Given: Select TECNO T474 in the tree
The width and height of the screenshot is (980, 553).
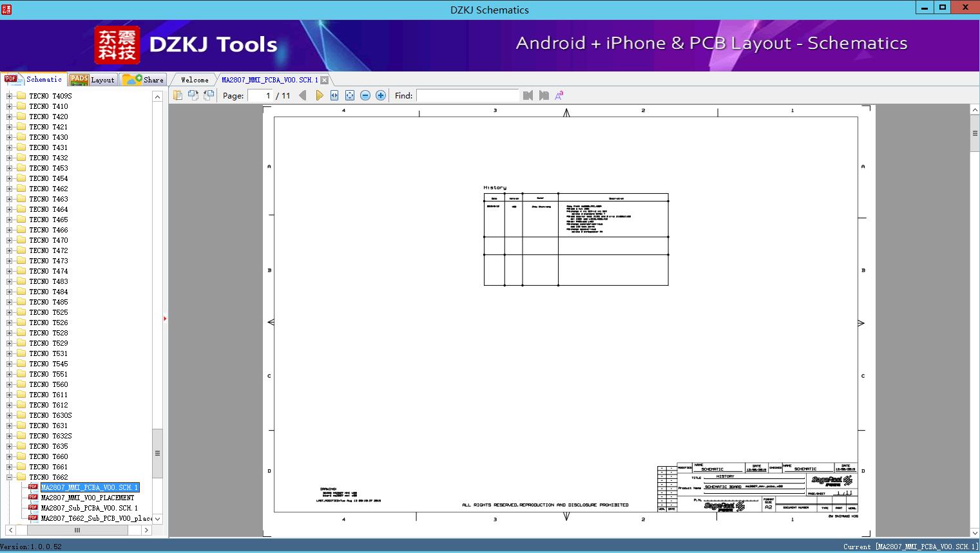Looking at the screenshot, I should tap(48, 271).
